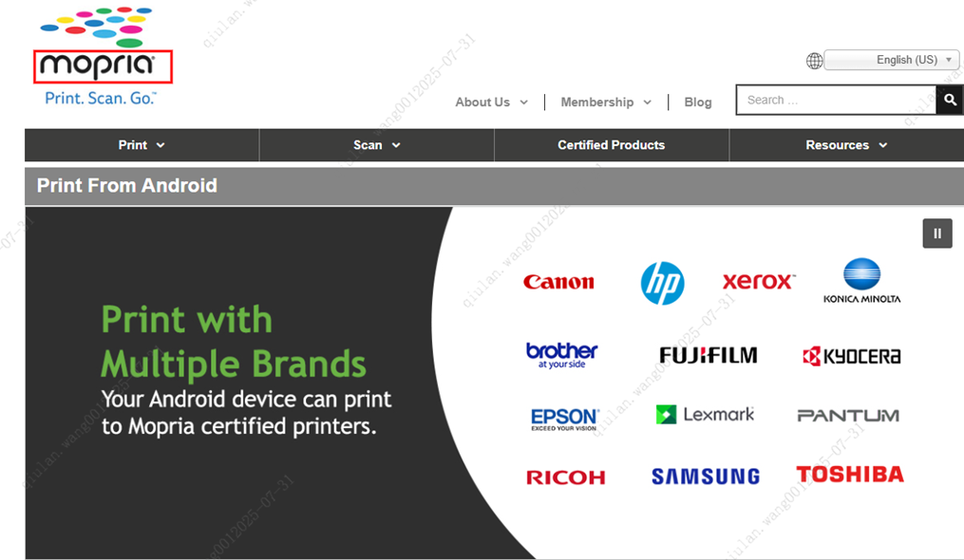Click the colorful dots above Mopria logo

[x=96, y=27]
